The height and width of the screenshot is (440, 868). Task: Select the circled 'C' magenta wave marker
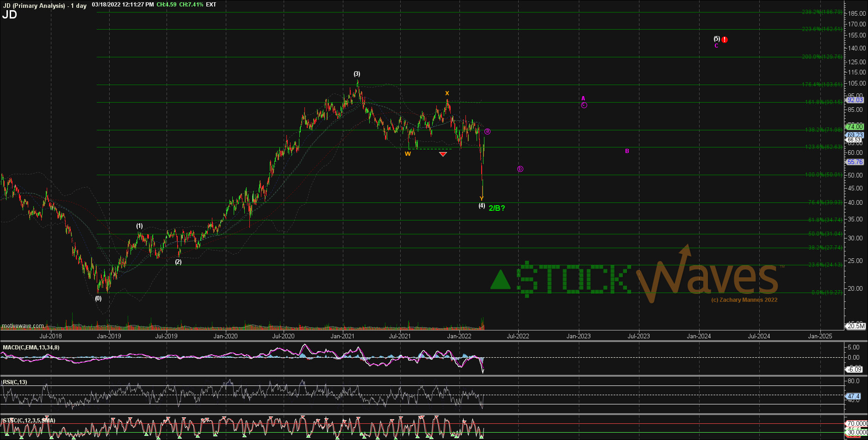(584, 105)
